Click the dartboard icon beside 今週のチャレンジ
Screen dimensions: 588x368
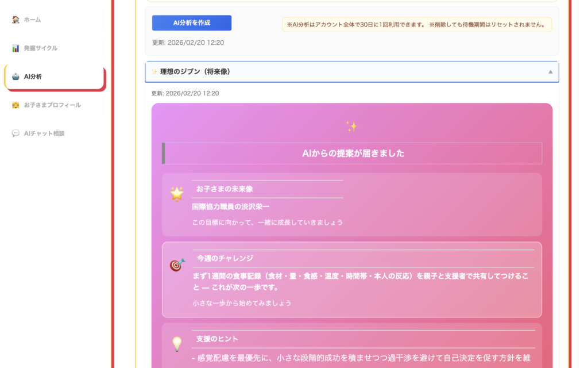pyautogui.click(x=175, y=264)
